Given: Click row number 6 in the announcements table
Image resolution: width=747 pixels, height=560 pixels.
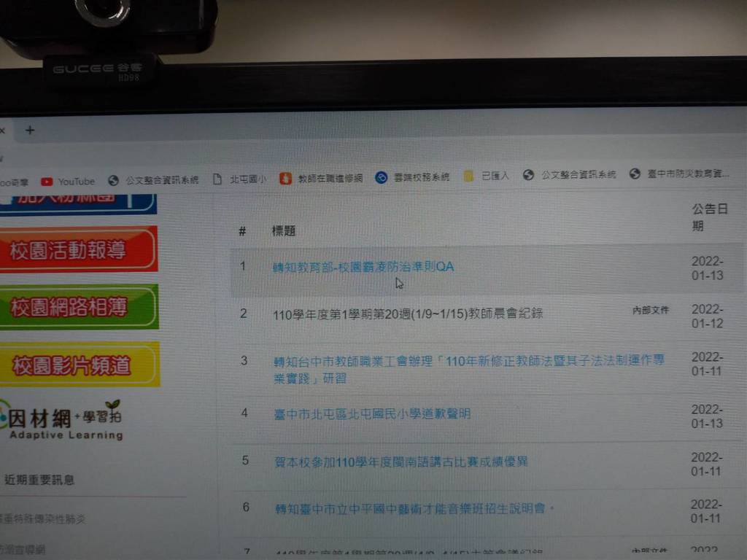Looking at the screenshot, I should pos(246,507).
